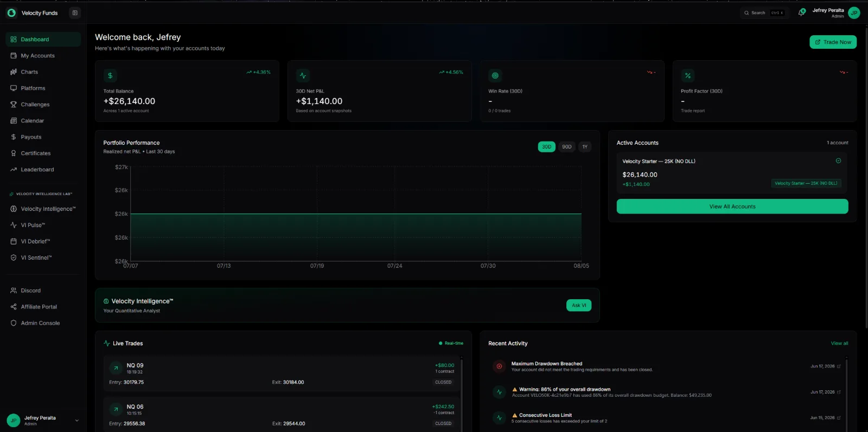
Task: Click the check icon on Velocity Starter account card
Action: (x=838, y=161)
